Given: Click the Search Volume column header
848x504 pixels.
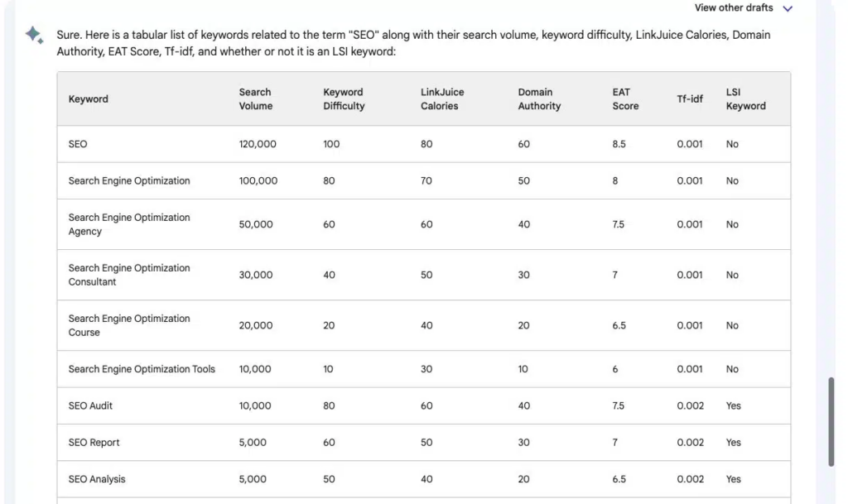Looking at the screenshot, I should point(255,99).
